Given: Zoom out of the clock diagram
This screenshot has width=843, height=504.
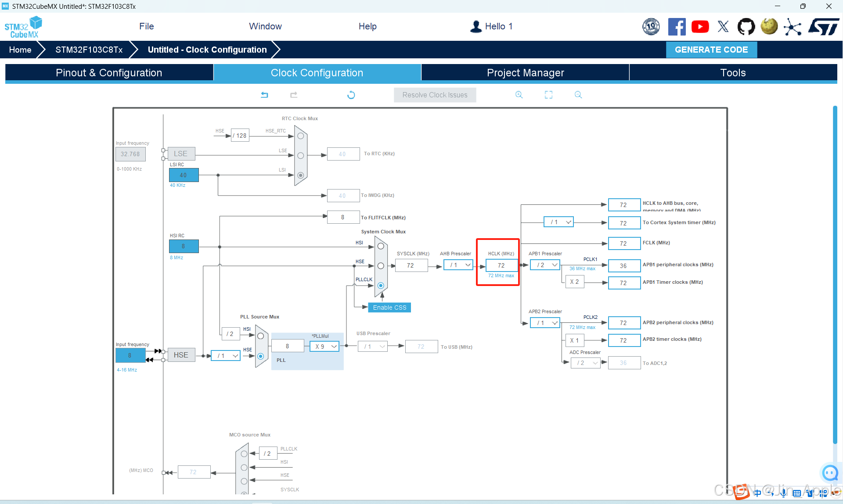Looking at the screenshot, I should point(578,95).
